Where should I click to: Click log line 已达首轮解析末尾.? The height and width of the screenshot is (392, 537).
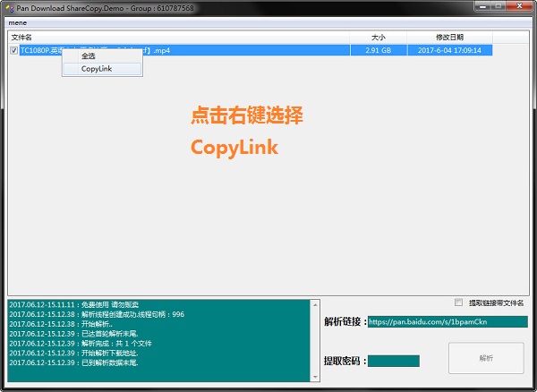pos(73,334)
